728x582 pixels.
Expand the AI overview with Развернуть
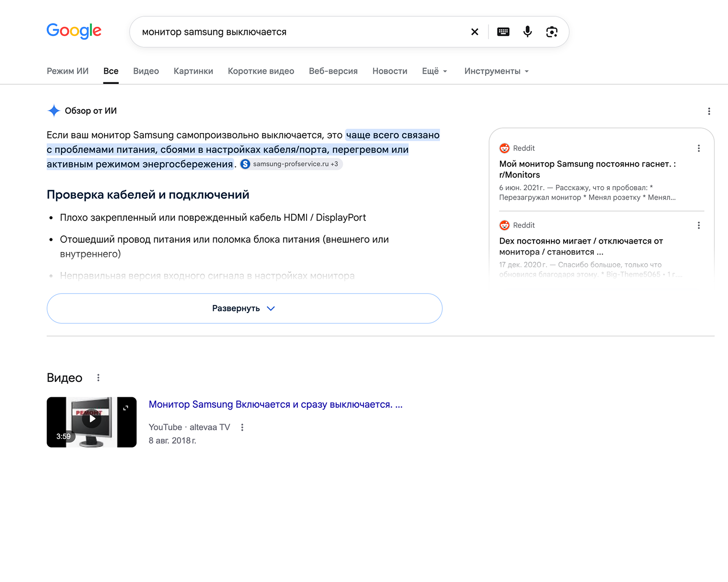coord(244,308)
